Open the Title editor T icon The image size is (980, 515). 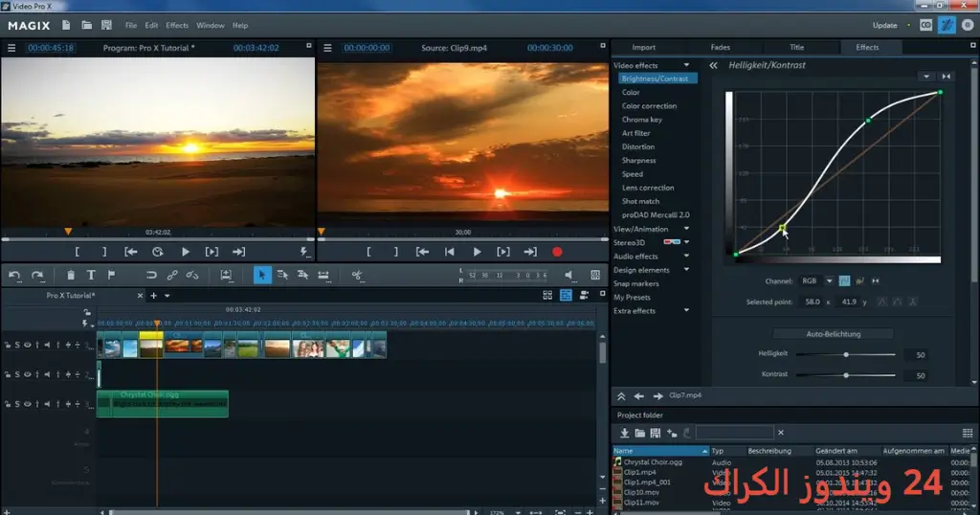click(91, 275)
